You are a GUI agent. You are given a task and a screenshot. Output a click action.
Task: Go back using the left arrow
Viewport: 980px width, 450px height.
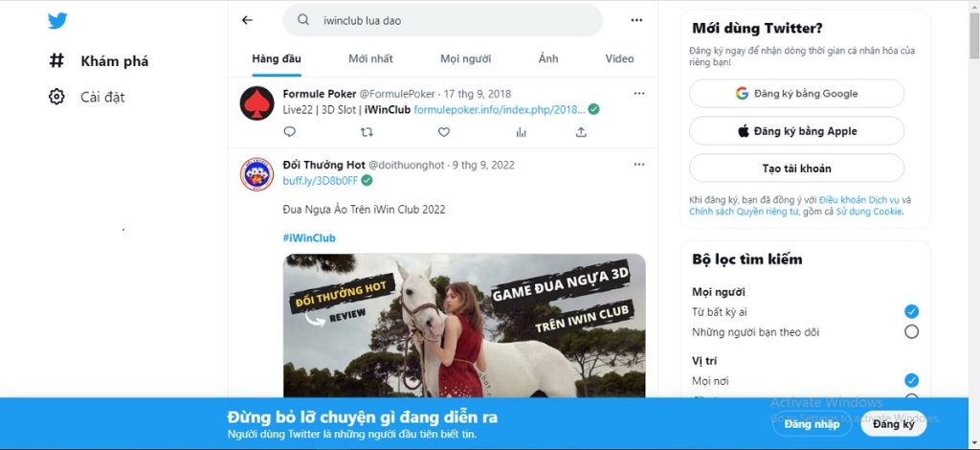click(x=247, y=20)
